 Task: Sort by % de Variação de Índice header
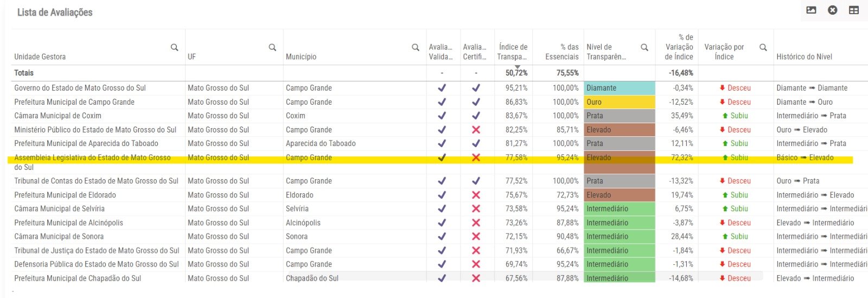coord(679,47)
